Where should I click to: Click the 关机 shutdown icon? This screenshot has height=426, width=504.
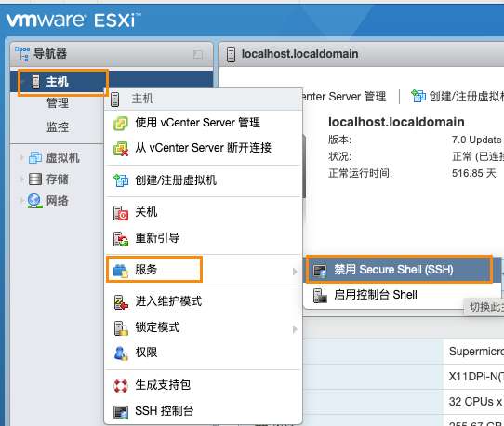pos(121,213)
